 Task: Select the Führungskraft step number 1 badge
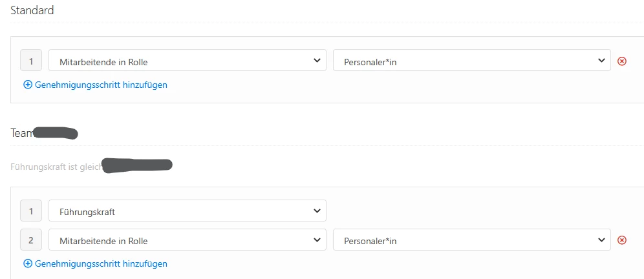(31, 211)
